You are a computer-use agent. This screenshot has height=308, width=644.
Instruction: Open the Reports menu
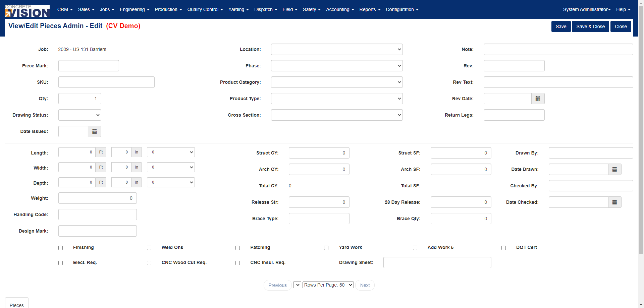coord(370,9)
